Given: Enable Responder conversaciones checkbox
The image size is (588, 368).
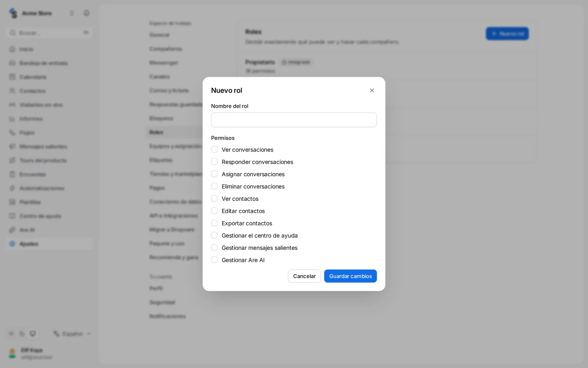Looking at the screenshot, I should (x=214, y=162).
